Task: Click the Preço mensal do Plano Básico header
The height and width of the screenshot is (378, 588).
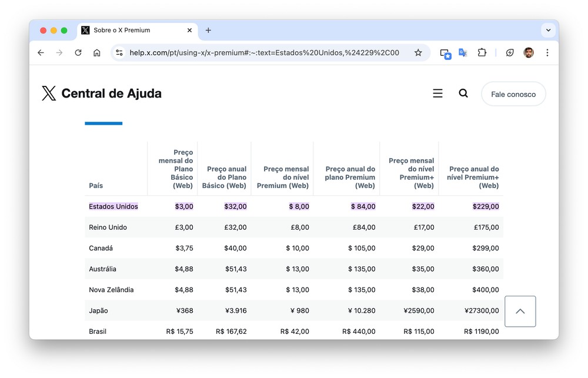Action: (x=175, y=169)
